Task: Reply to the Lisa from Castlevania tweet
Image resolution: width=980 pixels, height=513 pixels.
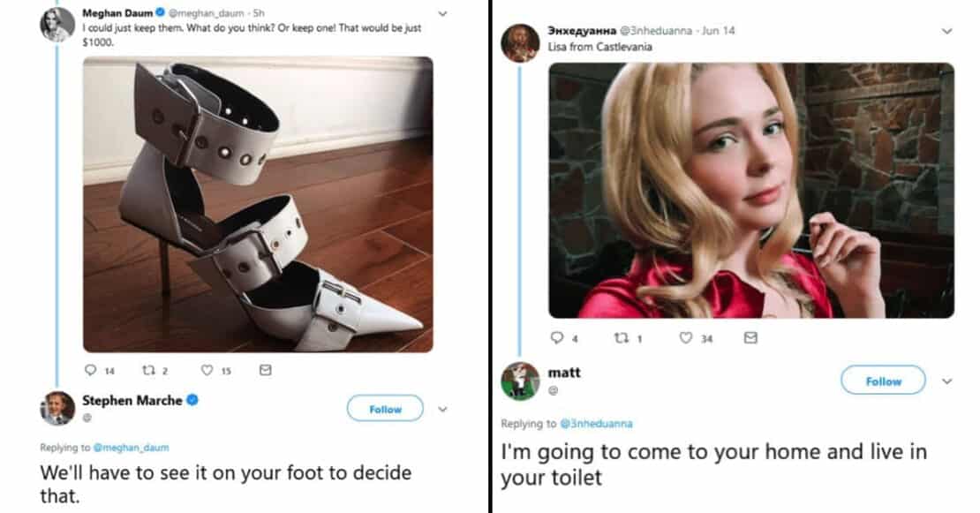Action: pyautogui.click(x=556, y=336)
